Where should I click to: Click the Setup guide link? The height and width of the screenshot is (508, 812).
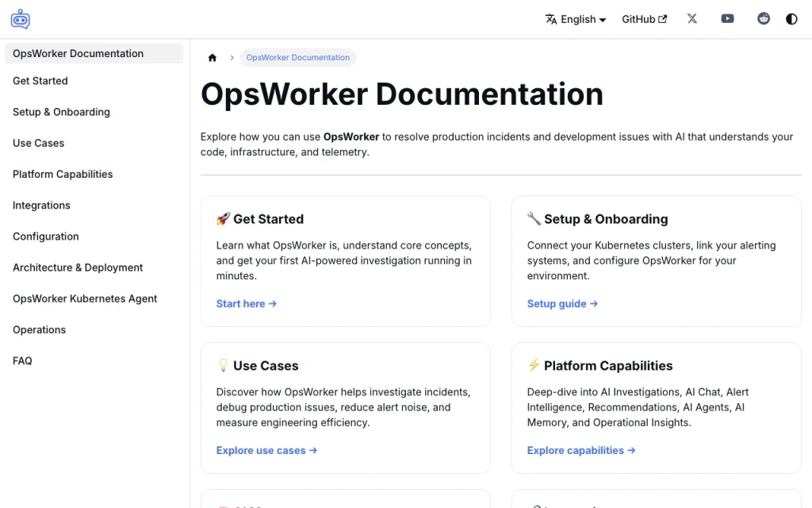(562, 304)
